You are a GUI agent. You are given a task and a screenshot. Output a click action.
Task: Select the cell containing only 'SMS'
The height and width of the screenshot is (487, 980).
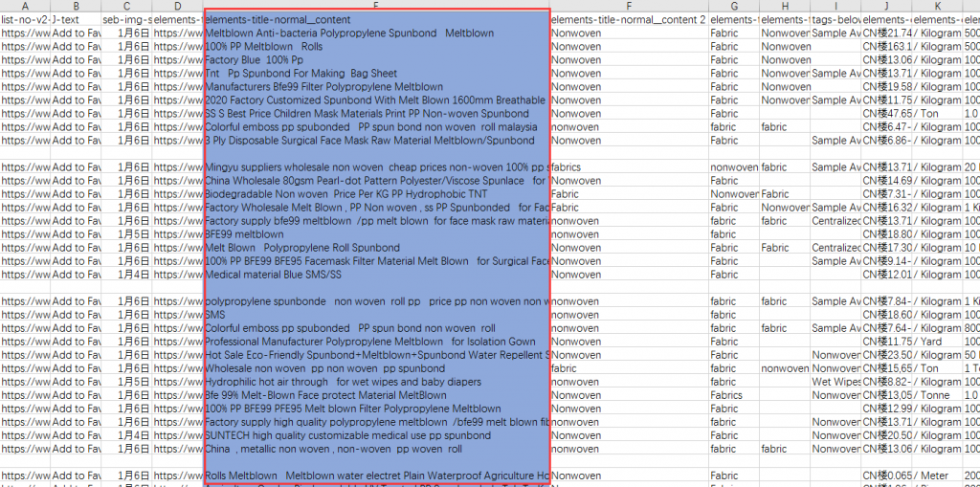[377, 315]
